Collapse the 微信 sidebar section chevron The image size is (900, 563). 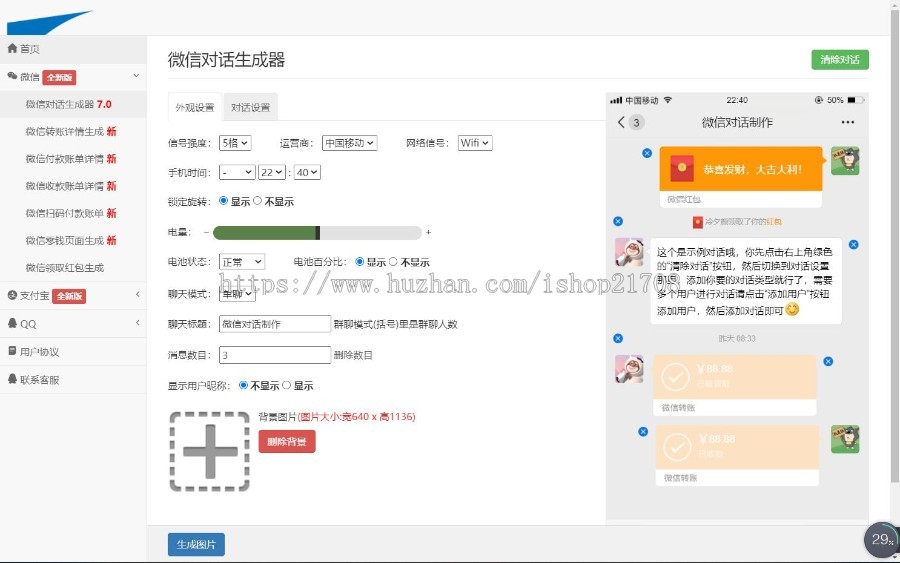point(137,76)
